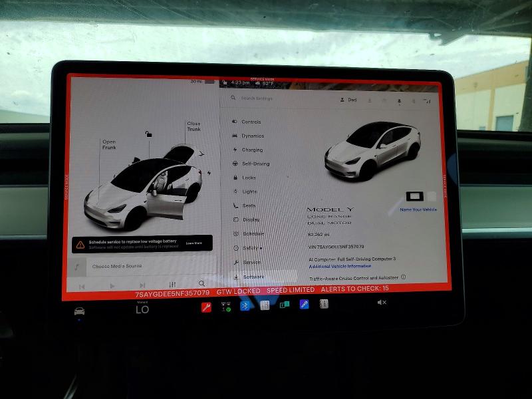Click Learn More on battery alert
The width and height of the screenshot is (532, 399).
(x=194, y=243)
